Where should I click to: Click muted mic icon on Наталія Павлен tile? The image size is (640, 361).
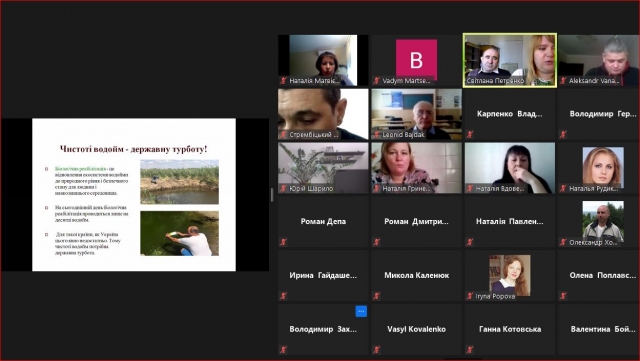coord(470,242)
